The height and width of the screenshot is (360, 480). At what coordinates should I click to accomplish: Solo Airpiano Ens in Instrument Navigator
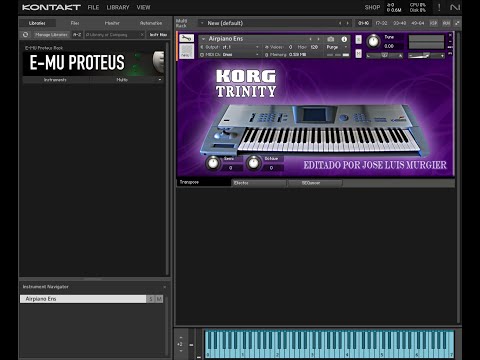pos(151,299)
